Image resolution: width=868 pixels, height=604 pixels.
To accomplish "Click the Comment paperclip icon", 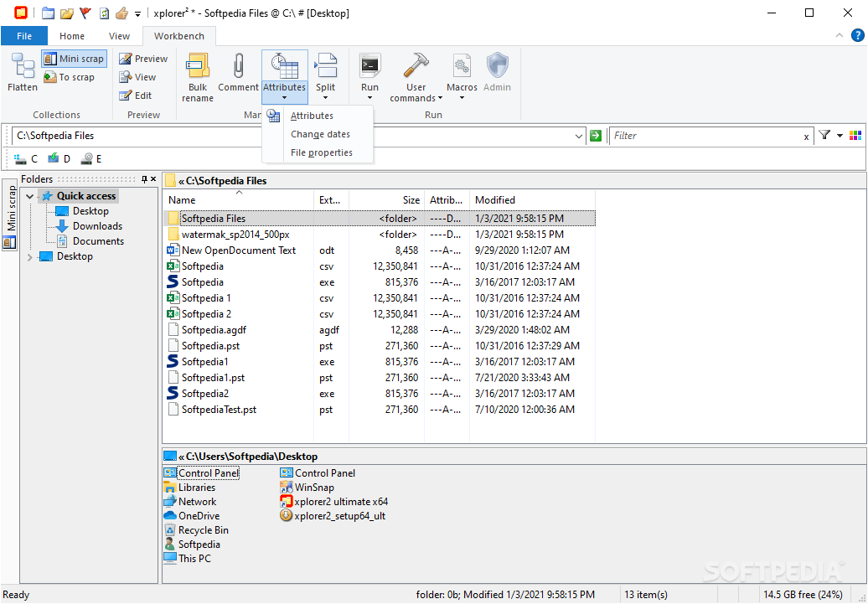I will (238, 65).
